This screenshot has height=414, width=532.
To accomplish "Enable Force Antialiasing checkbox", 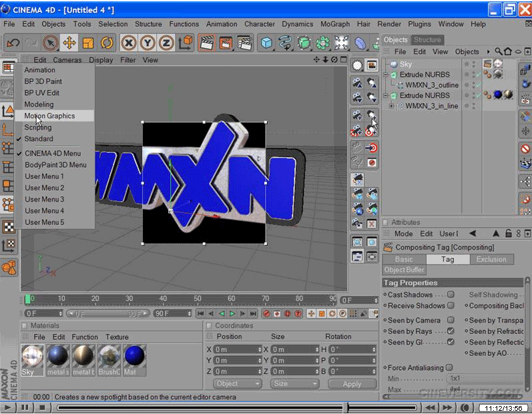I will (x=449, y=367).
